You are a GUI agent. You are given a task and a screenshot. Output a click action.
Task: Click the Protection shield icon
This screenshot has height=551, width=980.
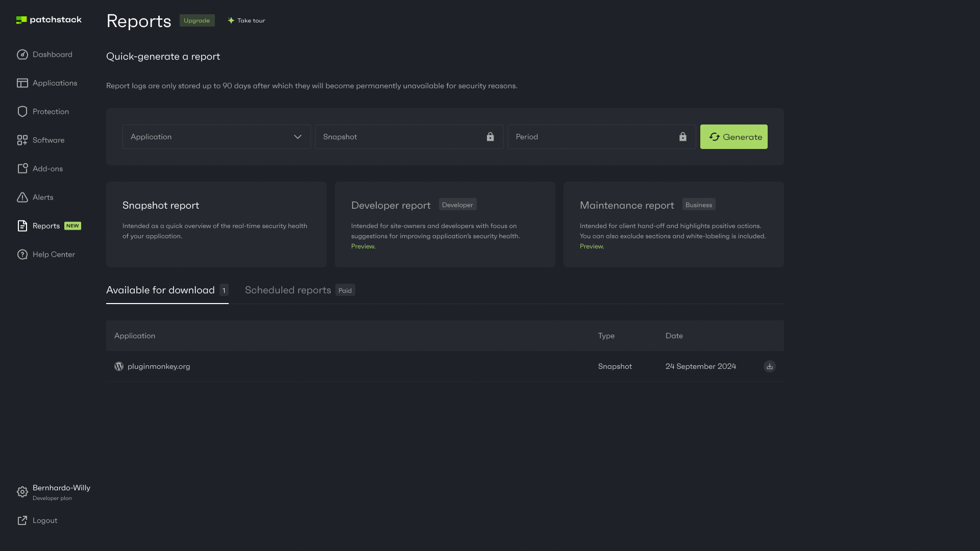pyautogui.click(x=22, y=112)
